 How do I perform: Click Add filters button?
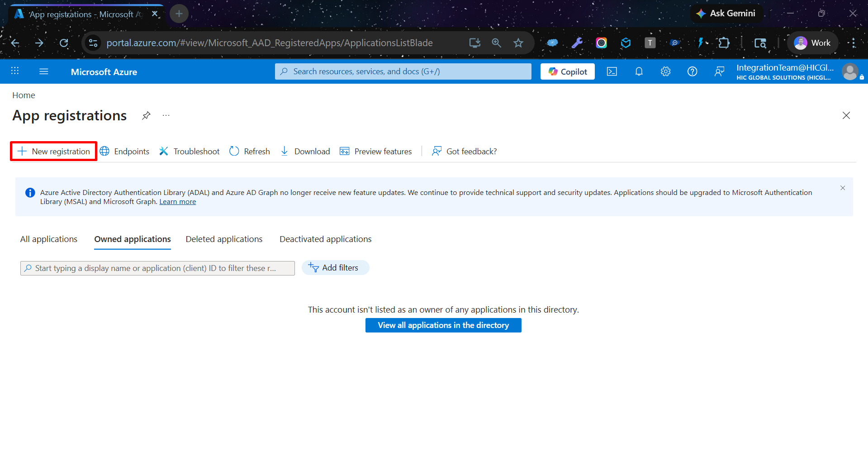(x=335, y=268)
